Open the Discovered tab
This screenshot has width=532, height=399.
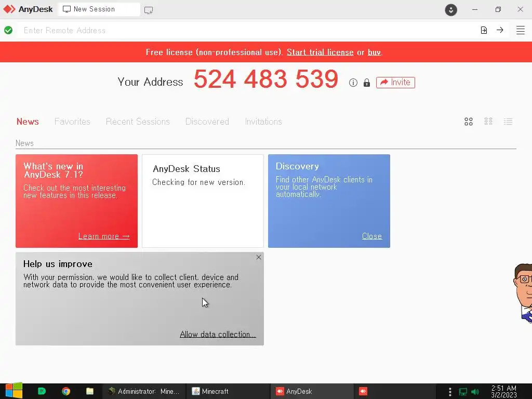[207, 122]
